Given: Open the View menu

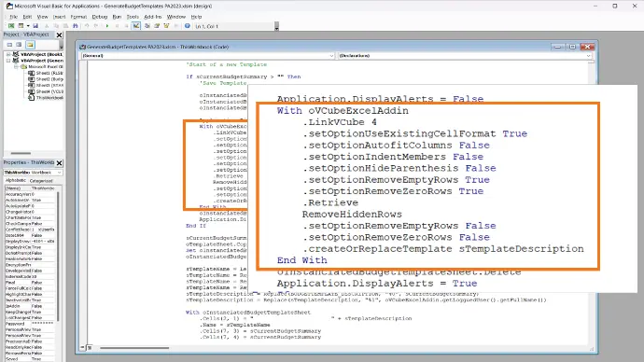Looking at the screenshot, I should 42,17.
